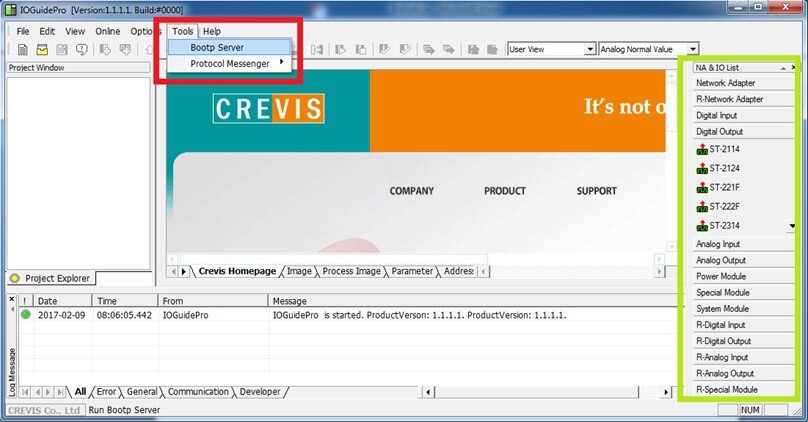Switch to the Crevis Homepage tab
The width and height of the screenshot is (808, 422).
pyautogui.click(x=237, y=271)
